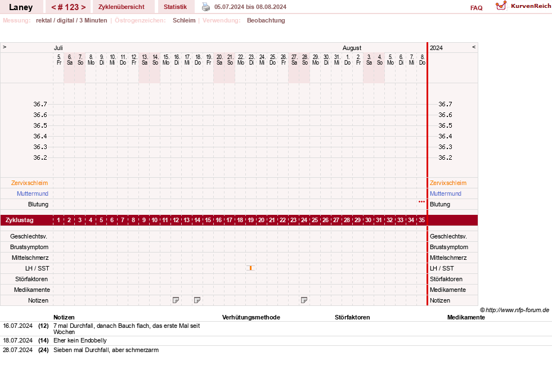Image resolution: width=552 pixels, height=392 pixels.
Task: Click the 'Schleim' Östrogenzeichen value
Action: (x=184, y=20)
